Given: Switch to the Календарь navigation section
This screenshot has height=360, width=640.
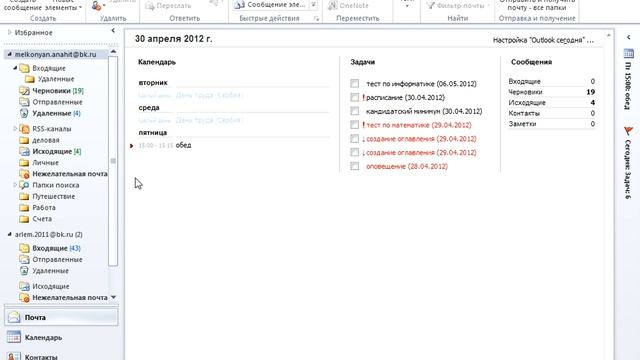Looking at the screenshot, I should click(61, 338).
